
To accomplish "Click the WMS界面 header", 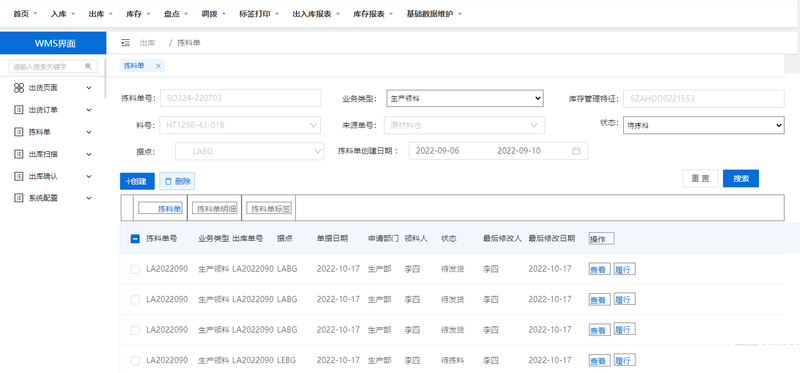I will pos(53,43).
